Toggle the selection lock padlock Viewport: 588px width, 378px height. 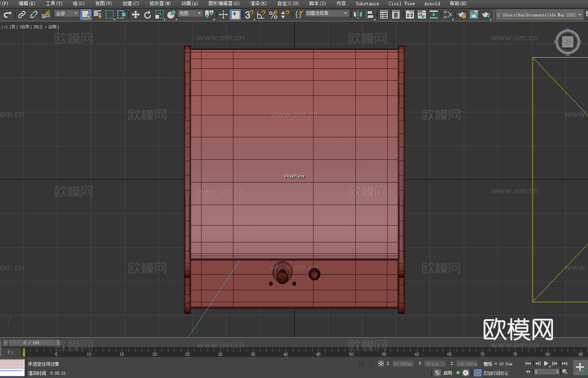[371, 364]
